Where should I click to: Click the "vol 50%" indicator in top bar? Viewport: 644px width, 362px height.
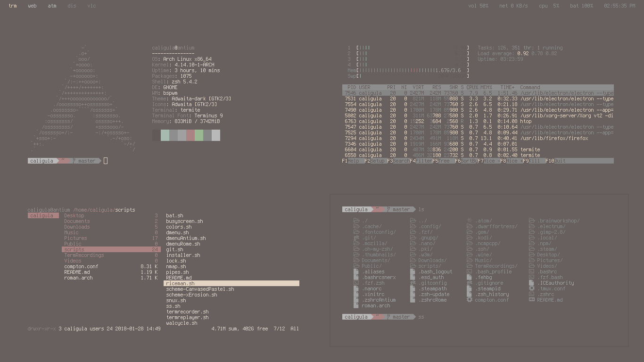pyautogui.click(x=479, y=6)
